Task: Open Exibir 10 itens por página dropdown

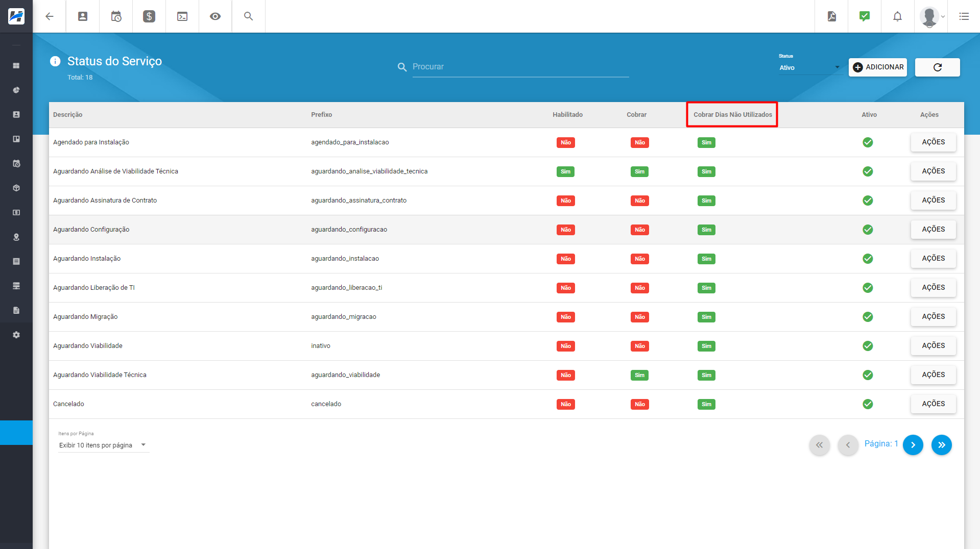Action: [104, 445]
